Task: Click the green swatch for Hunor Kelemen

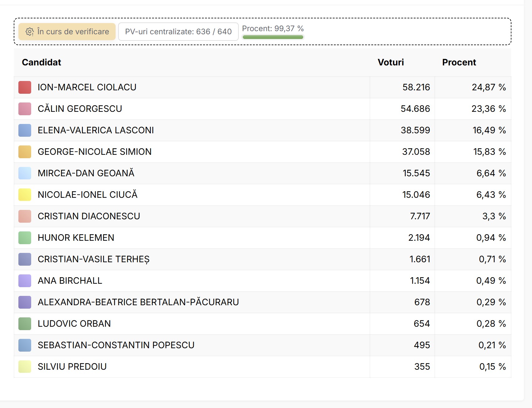Action: pyautogui.click(x=25, y=238)
